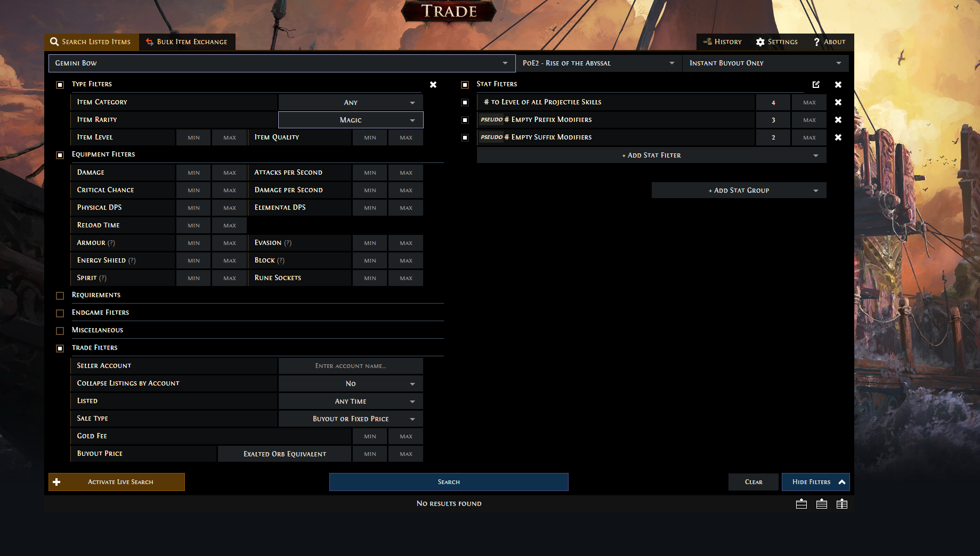The width and height of the screenshot is (980, 556).
Task: Switch to Bulk Item Exchange tab
Action: click(187, 42)
